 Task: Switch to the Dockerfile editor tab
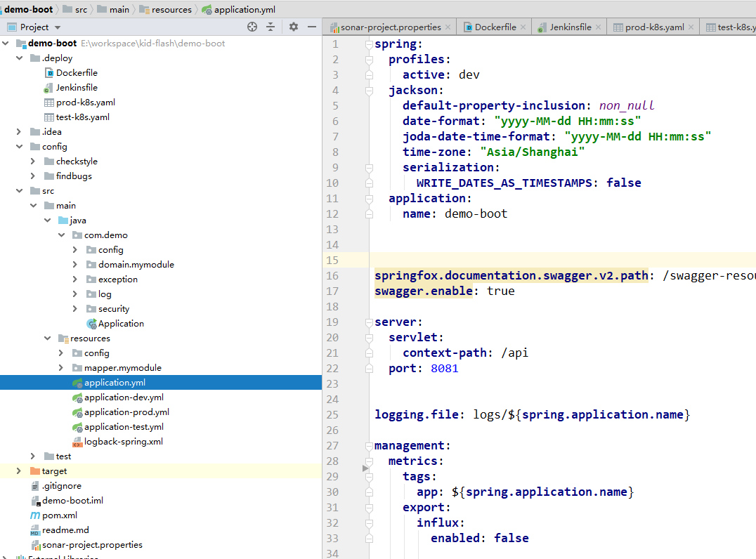coord(495,27)
